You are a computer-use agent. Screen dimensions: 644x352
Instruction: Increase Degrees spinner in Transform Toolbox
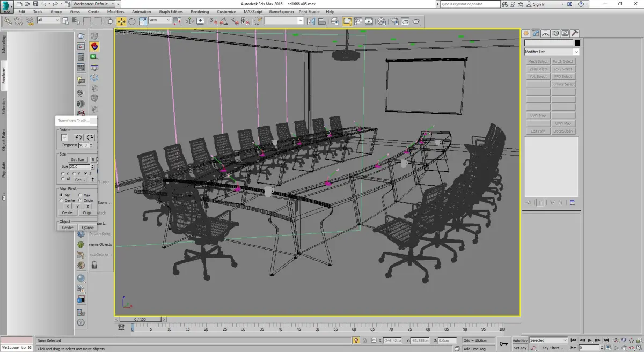pyautogui.click(x=91, y=144)
